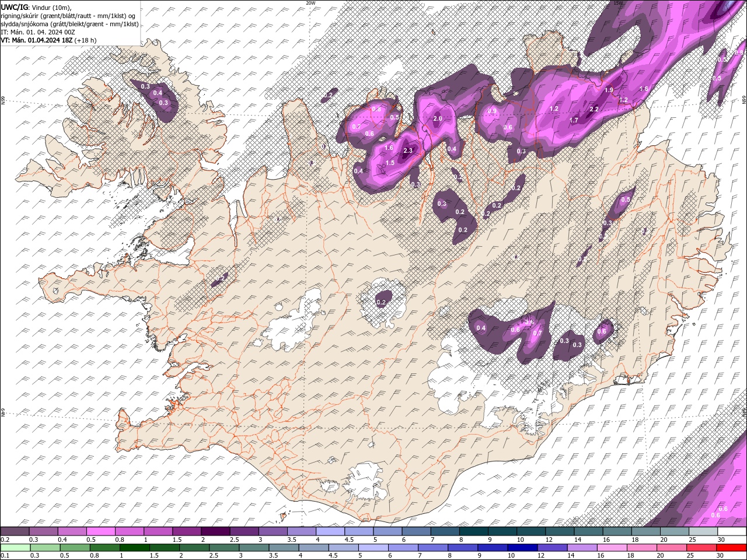Viewport: 747px width, 560px height.
Task: Select bottom-row deep blue swatch between 10 and 12
Action: pos(522,548)
